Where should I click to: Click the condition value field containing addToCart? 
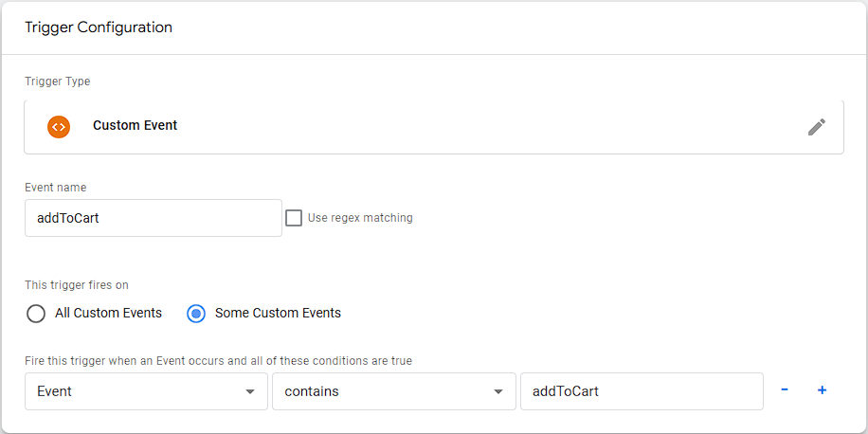641,391
